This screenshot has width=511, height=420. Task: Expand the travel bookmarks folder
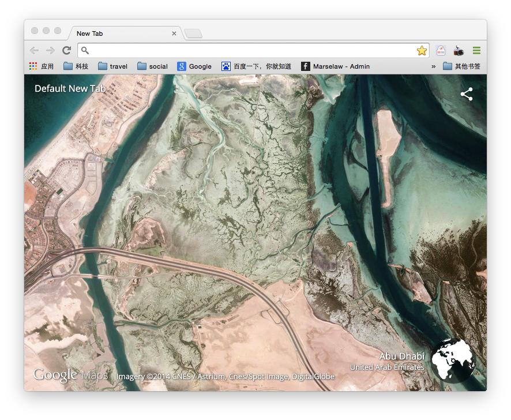112,66
